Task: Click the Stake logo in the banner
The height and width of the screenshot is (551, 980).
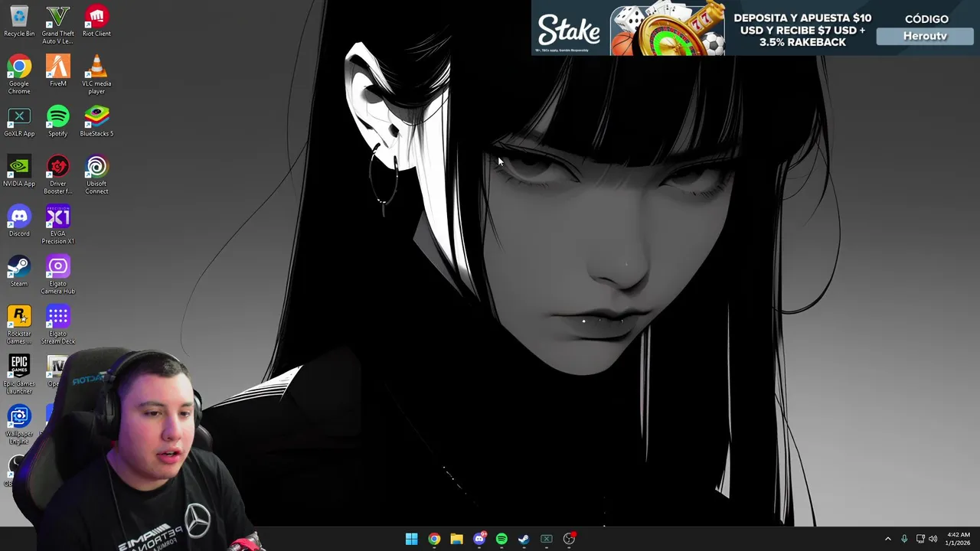Action: click(569, 32)
